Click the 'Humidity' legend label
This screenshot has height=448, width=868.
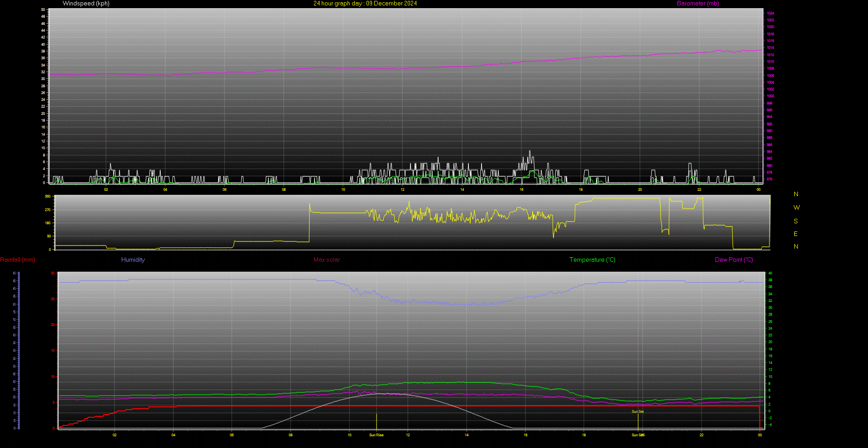pyautogui.click(x=133, y=260)
